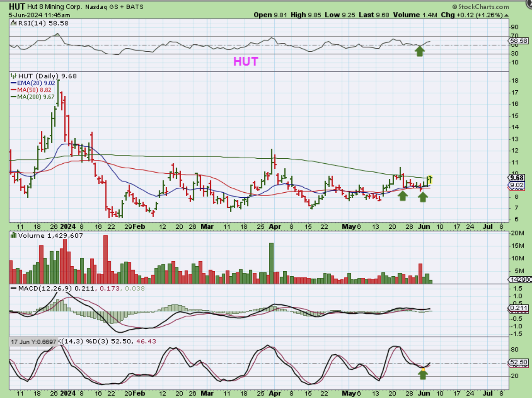Click the HUT (Daily) 9.68 legend label
This screenshot has height=398, width=532.
[x=47, y=76]
